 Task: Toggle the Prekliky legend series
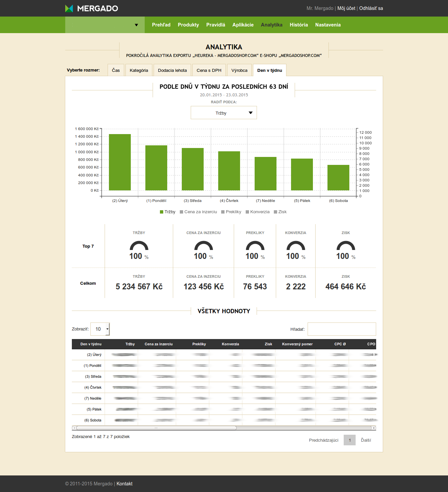pyautogui.click(x=231, y=212)
